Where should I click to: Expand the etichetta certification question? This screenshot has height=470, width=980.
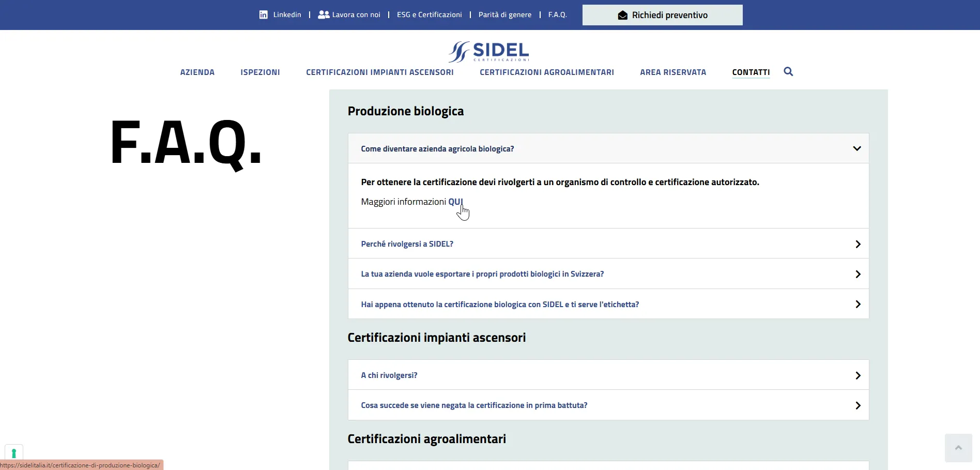pyautogui.click(x=499, y=305)
